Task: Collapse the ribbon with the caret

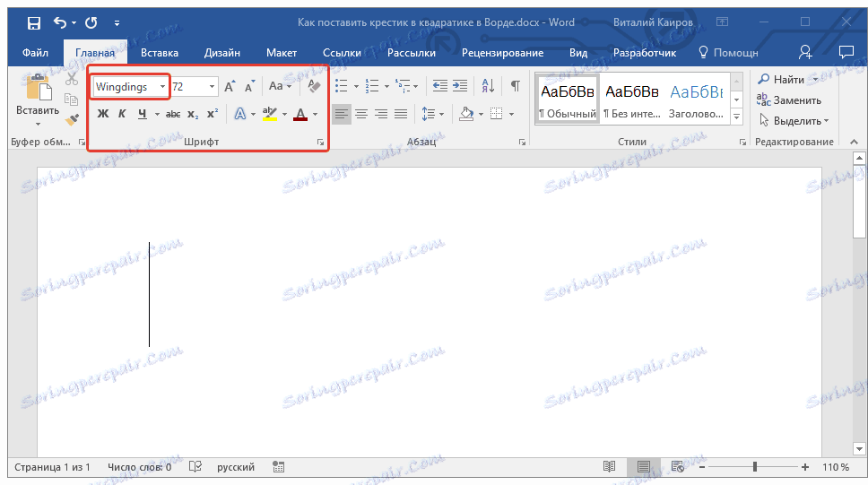Action: pos(855,143)
